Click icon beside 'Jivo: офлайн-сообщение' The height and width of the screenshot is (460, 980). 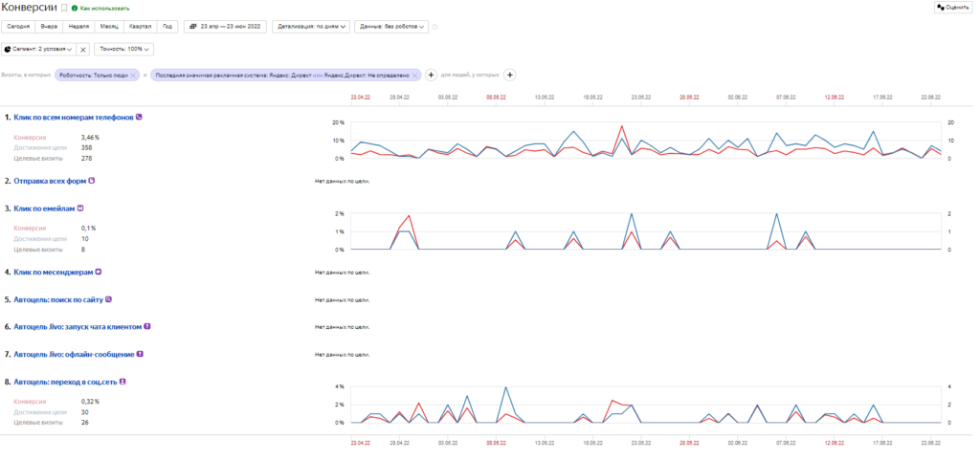pyautogui.click(x=140, y=354)
